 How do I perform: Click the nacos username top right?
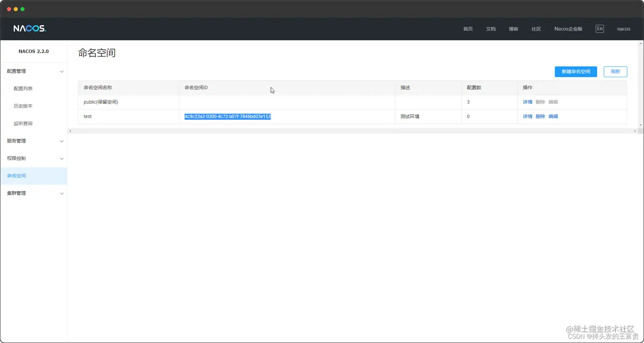coord(624,29)
